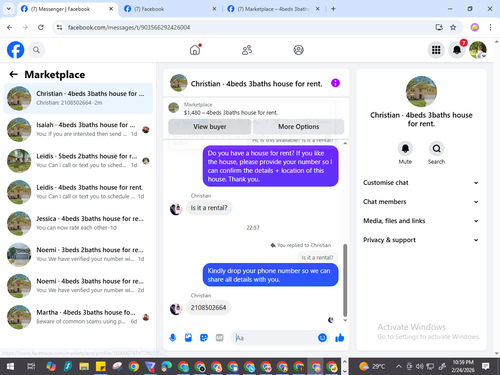The width and height of the screenshot is (500, 375).
Task: Attach a file with the photo icon
Action: [188, 338]
